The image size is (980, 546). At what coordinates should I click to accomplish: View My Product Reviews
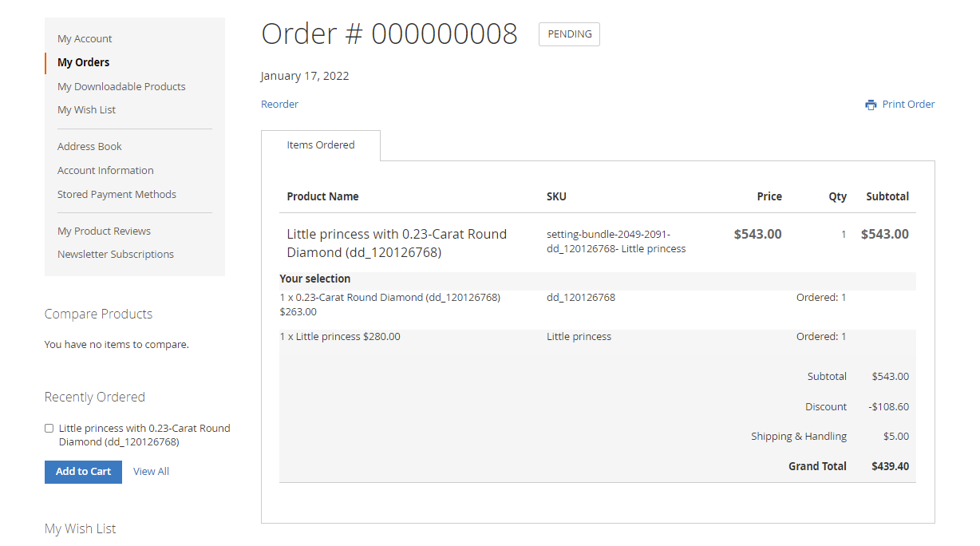click(x=104, y=231)
